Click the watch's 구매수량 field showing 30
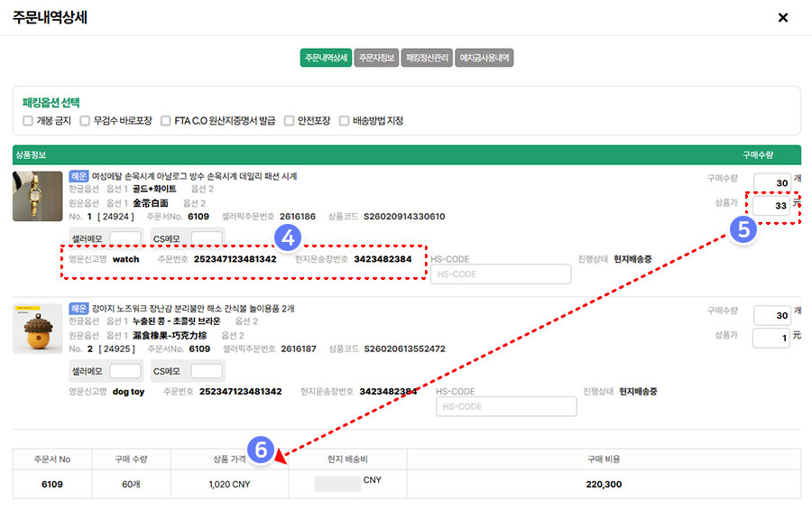Image resolution: width=812 pixels, height=530 pixels. click(x=771, y=181)
